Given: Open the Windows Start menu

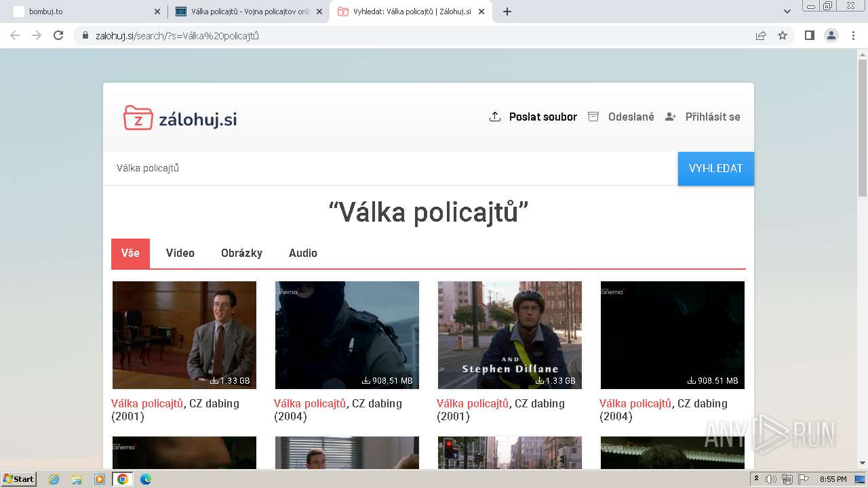Looking at the screenshot, I should click(19, 479).
